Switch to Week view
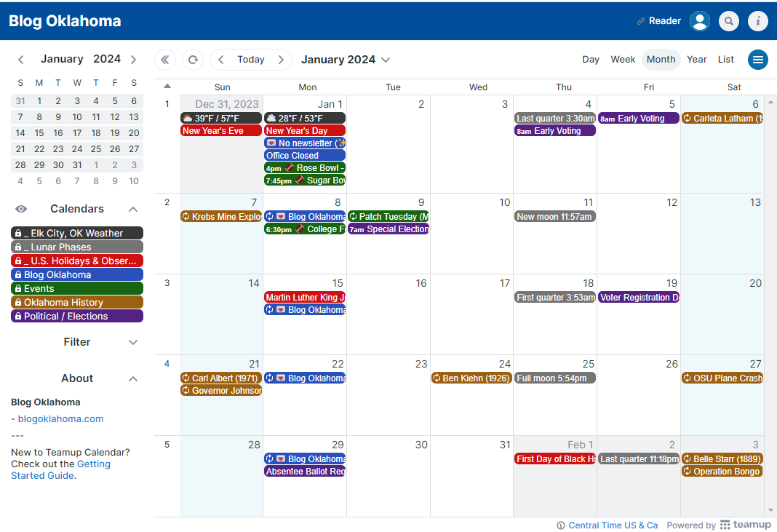The width and height of the screenshot is (777, 532). (622, 60)
